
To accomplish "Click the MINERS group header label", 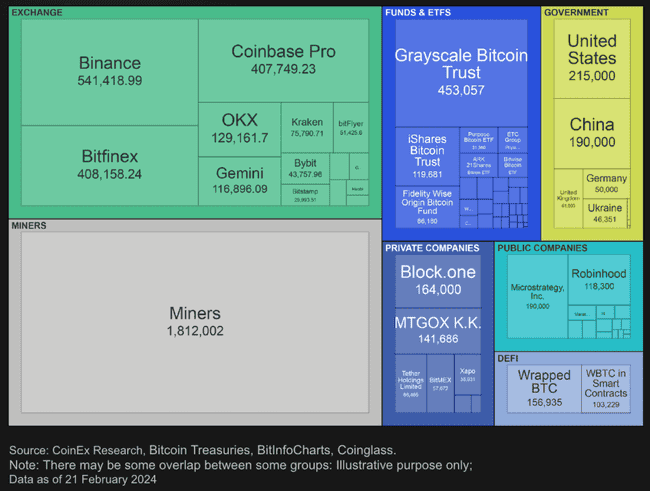I will coord(29,226).
